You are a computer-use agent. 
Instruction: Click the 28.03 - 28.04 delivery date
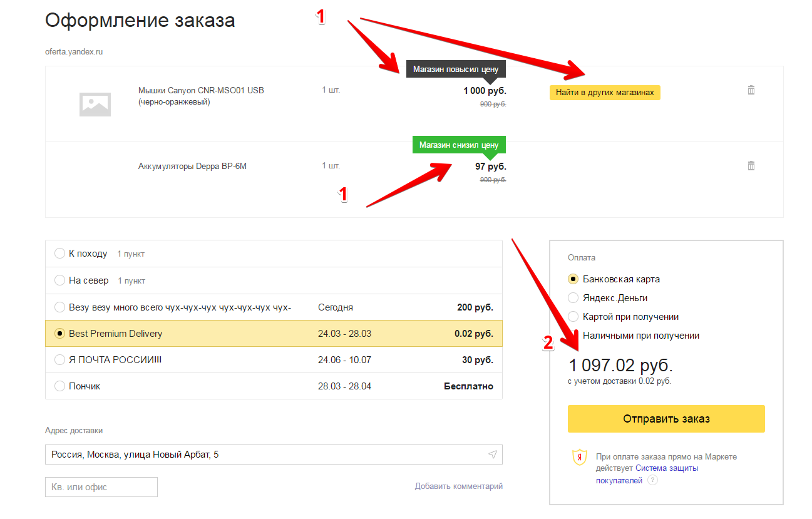[344, 386]
